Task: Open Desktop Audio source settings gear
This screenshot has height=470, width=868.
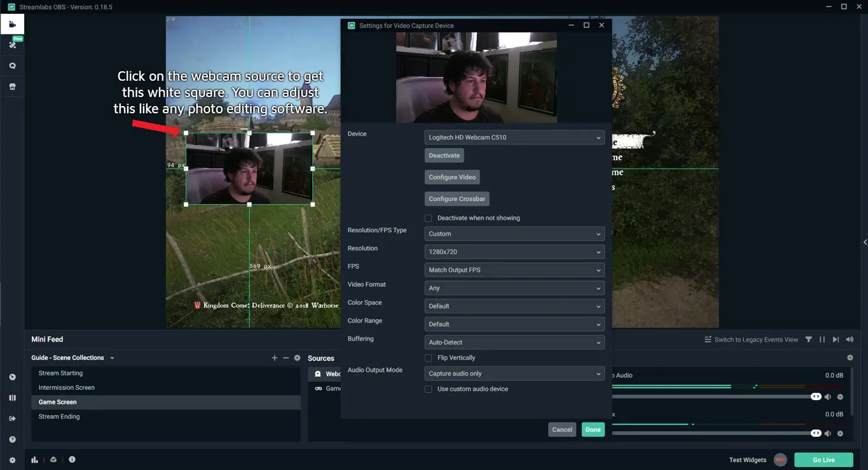Action: pos(840,397)
